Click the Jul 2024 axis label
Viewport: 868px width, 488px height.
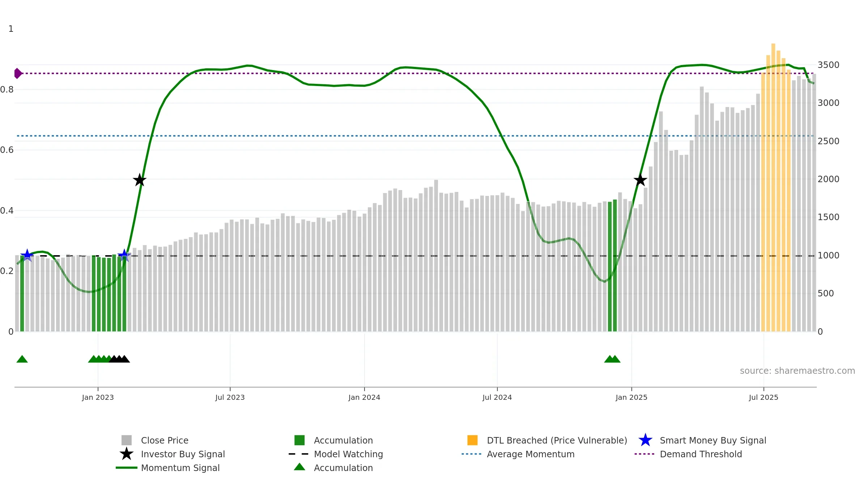point(497,397)
